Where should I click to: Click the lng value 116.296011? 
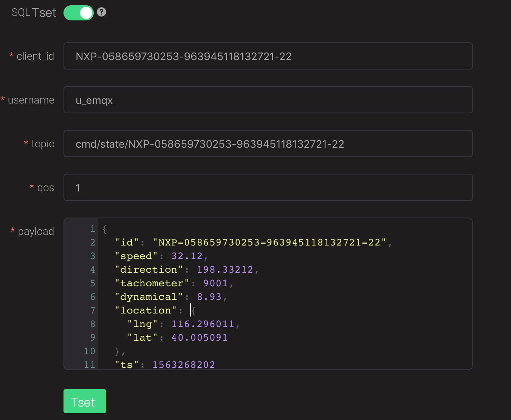click(x=203, y=324)
